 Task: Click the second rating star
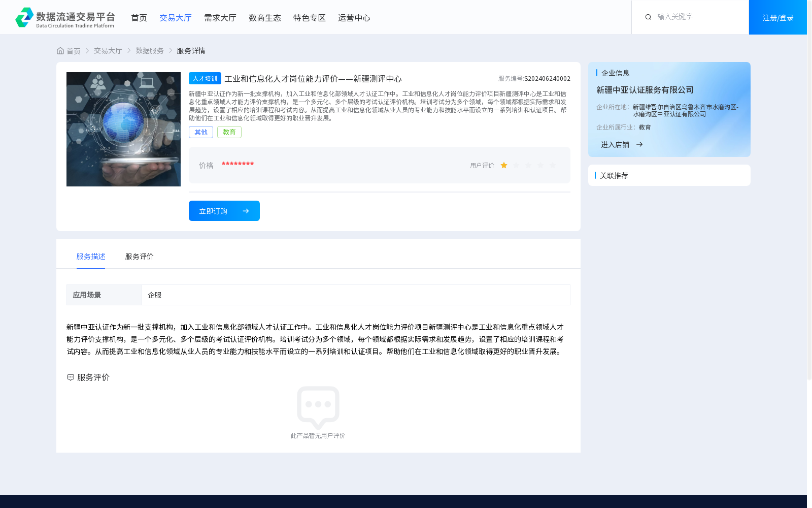[516, 165]
